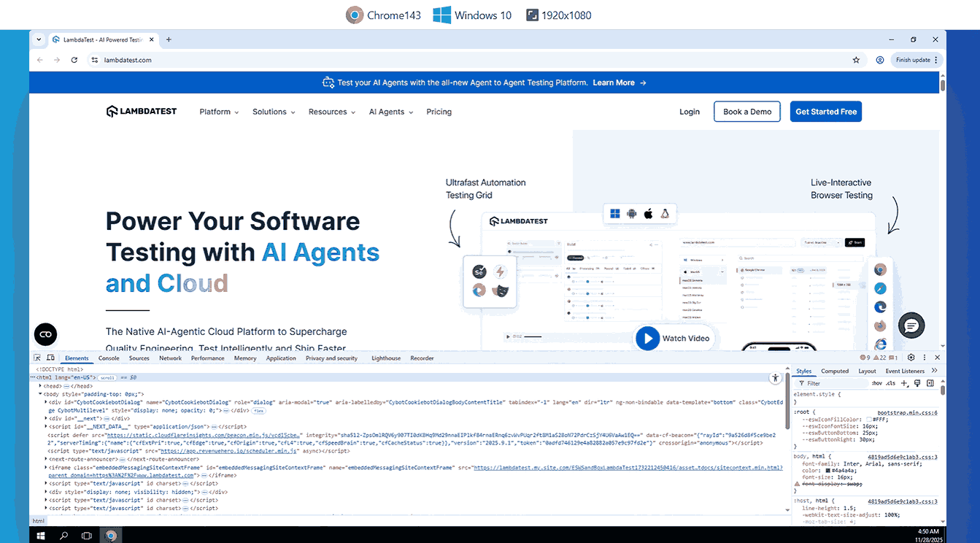Select the inspect element cursor tool
980x543 pixels.
38,358
